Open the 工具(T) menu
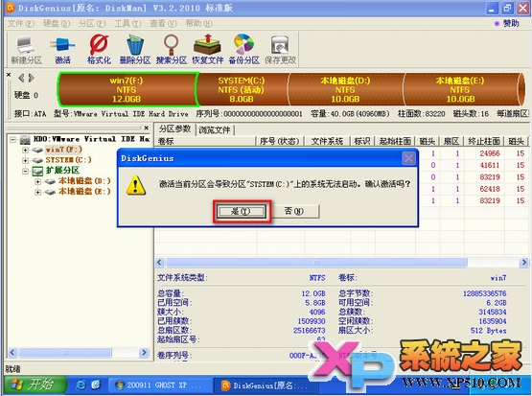Screen dimensions: 532x396 (x=127, y=23)
